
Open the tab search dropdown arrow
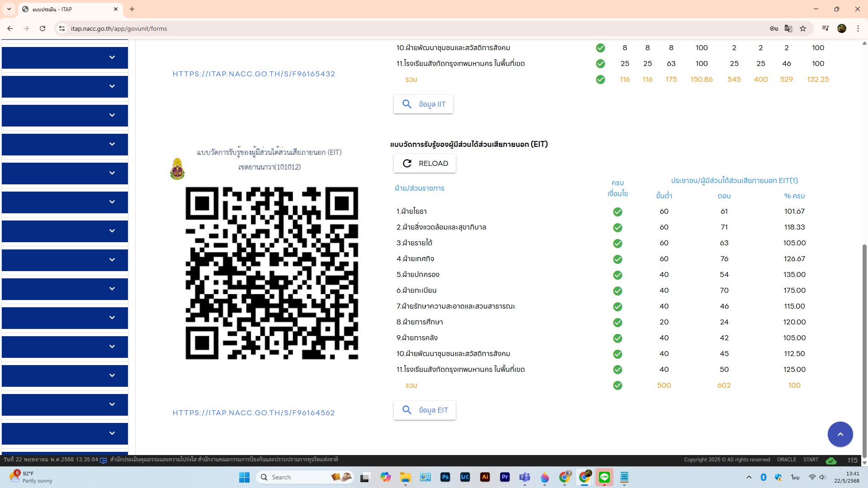[x=9, y=9]
